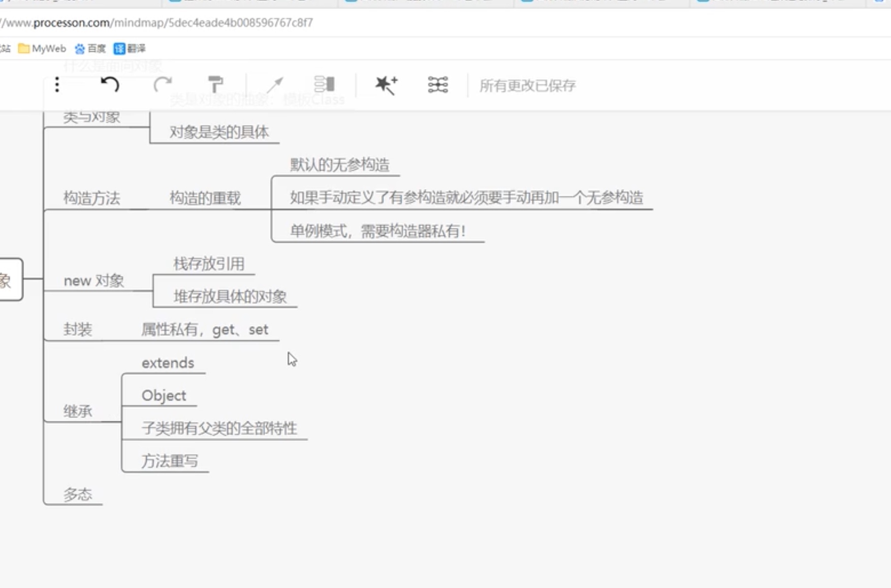Click the magic wand beautify icon
Image resolution: width=891 pixels, height=588 pixels.
tap(386, 85)
